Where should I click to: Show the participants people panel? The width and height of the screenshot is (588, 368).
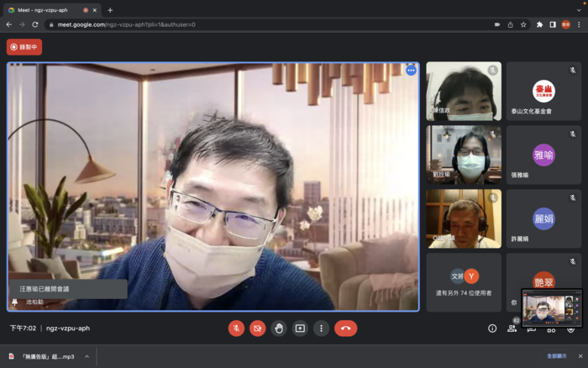coord(512,329)
